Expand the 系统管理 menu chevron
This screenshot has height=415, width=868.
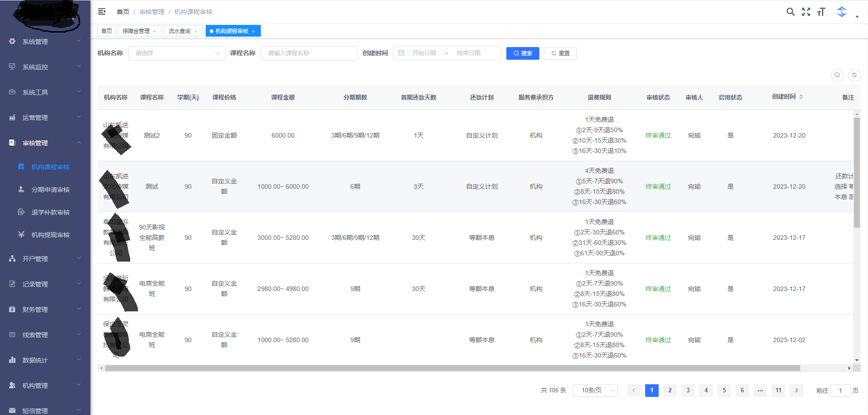pos(79,41)
